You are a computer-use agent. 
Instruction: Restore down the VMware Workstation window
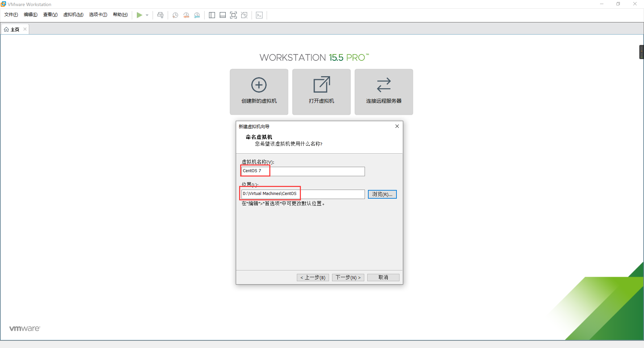[x=618, y=4]
